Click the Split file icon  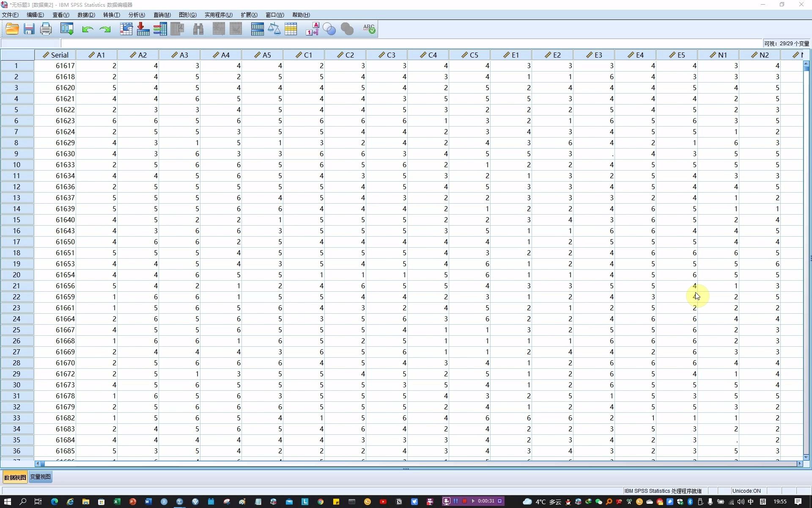[x=257, y=29]
